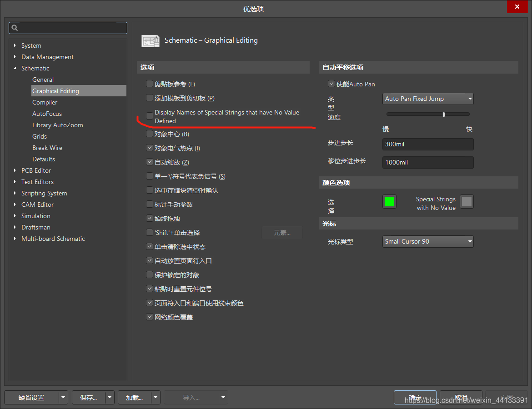This screenshot has width=532, height=409.
Task: Toggle 对象中心 checkbox
Action: [149, 134]
